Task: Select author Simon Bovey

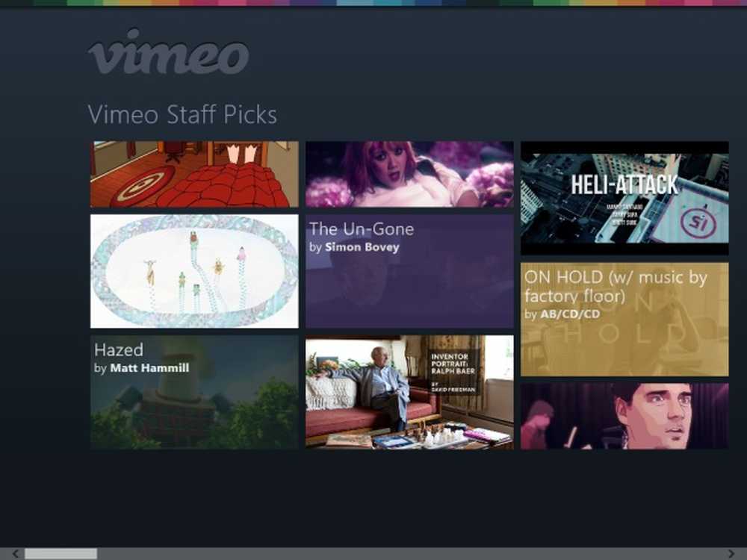Action: coord(362,247)
